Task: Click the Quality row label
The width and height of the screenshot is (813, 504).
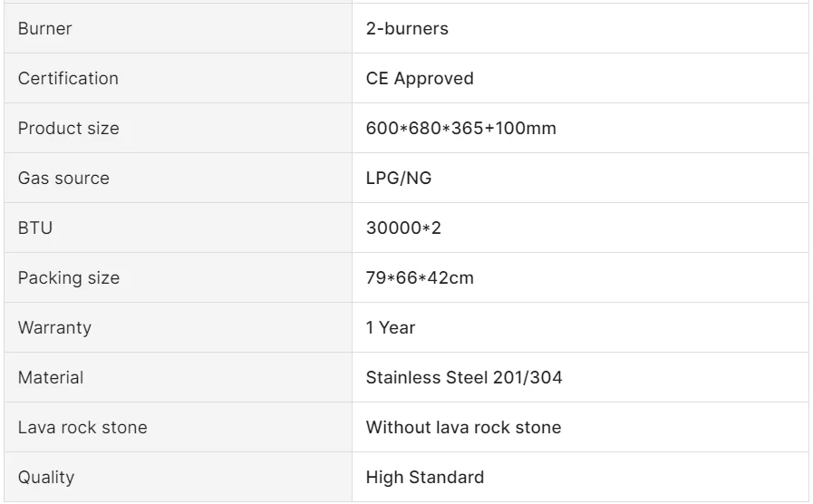Action: [46, 478]
